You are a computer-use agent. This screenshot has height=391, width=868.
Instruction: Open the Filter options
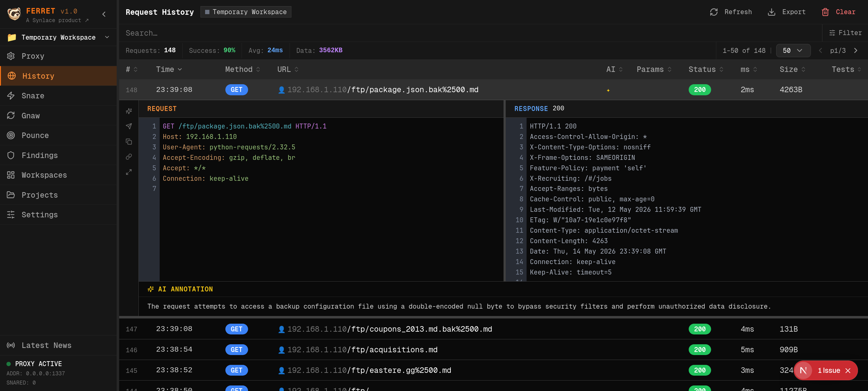click(845, 33)
